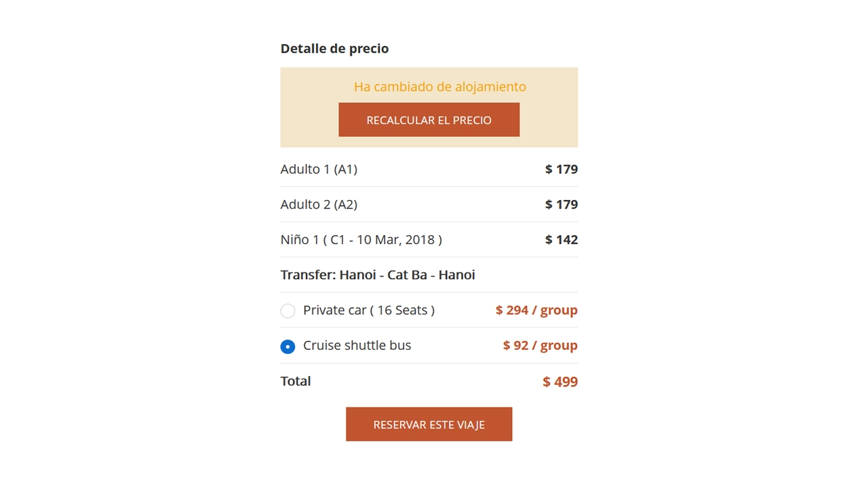
Task: Click the $ 179 price for Adulto 1
Action: tap(561, 169)
